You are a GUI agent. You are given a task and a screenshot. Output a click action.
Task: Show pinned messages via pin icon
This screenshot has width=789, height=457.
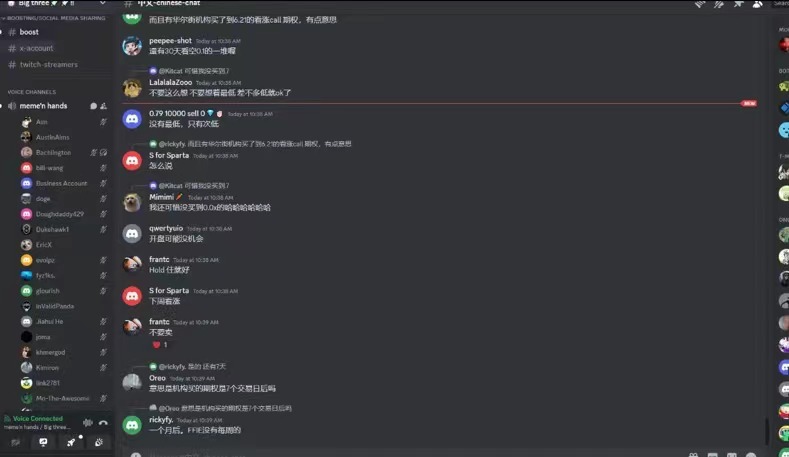click(738, 4)
